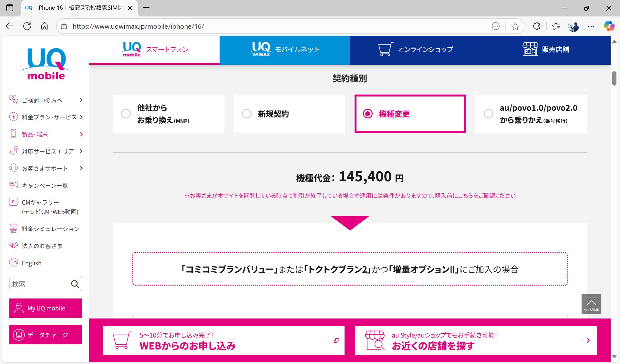The width and height of the screenshot is (620, 364).
Task: Click the キャンペーン一覧 megaphone icon
Action: pos(14,185)
